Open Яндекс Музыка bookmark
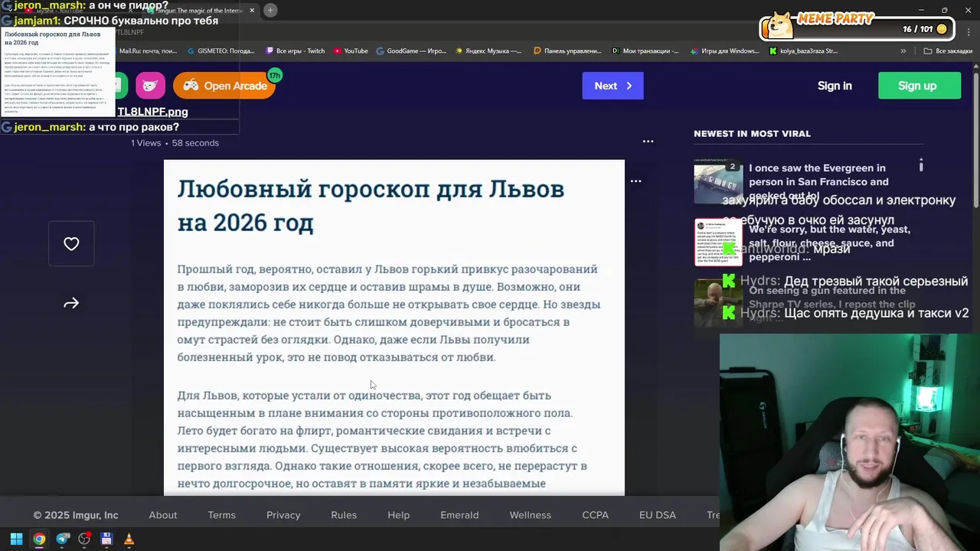This screenshot has width=980, height=551. tap(488, 51)
